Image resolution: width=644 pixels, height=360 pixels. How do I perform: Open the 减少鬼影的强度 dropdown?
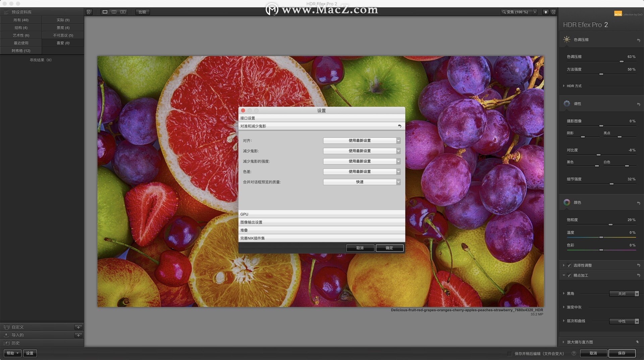[x=362, y=161]
